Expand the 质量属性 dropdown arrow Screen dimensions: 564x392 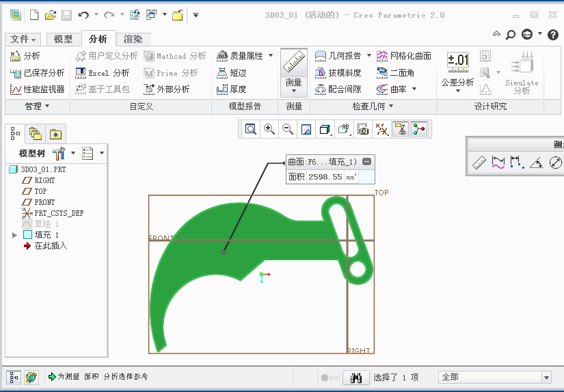pyautogui.click(x=271, y=56)
